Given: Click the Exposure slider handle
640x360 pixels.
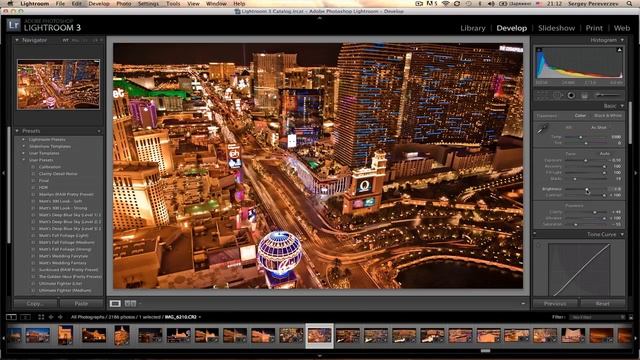Looking at the screenshot, I should click(585, 160).
